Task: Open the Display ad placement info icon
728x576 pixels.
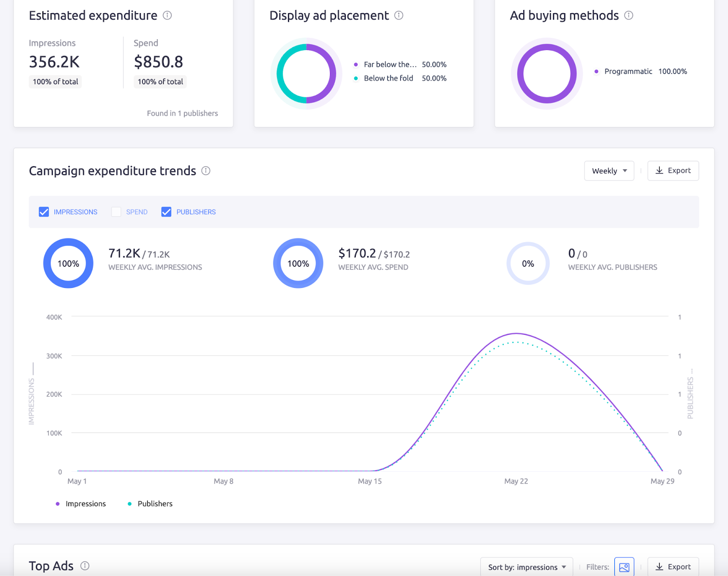Action: click(399, 15)
